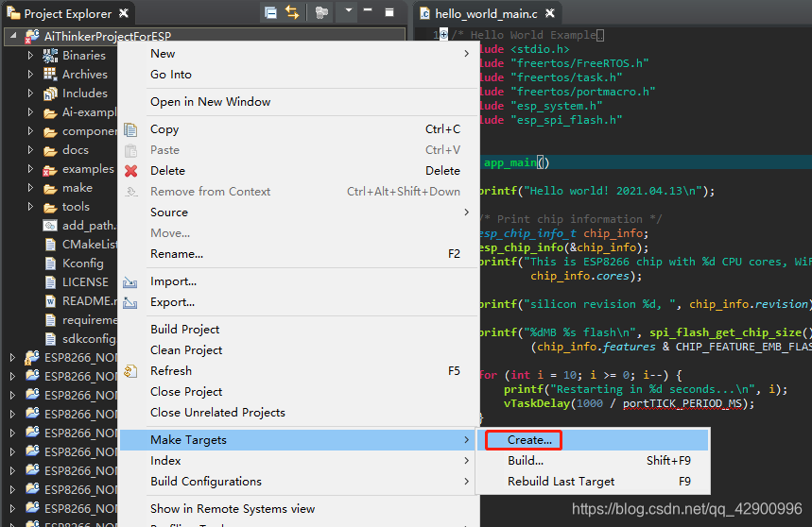Image resolution: width=812 pixels, height=527 pixels.
Task: Expand the Includes node
Action: [x=30, y=93]
